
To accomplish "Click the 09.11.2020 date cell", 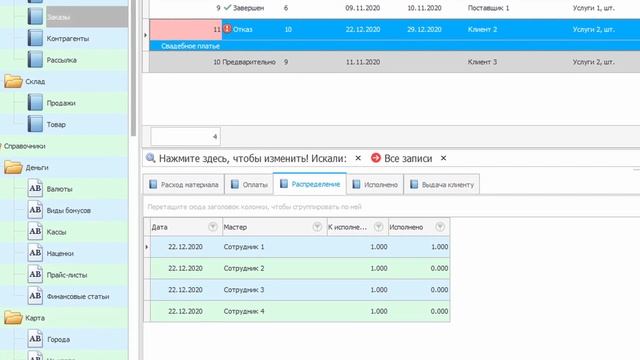I will point(362,8).
